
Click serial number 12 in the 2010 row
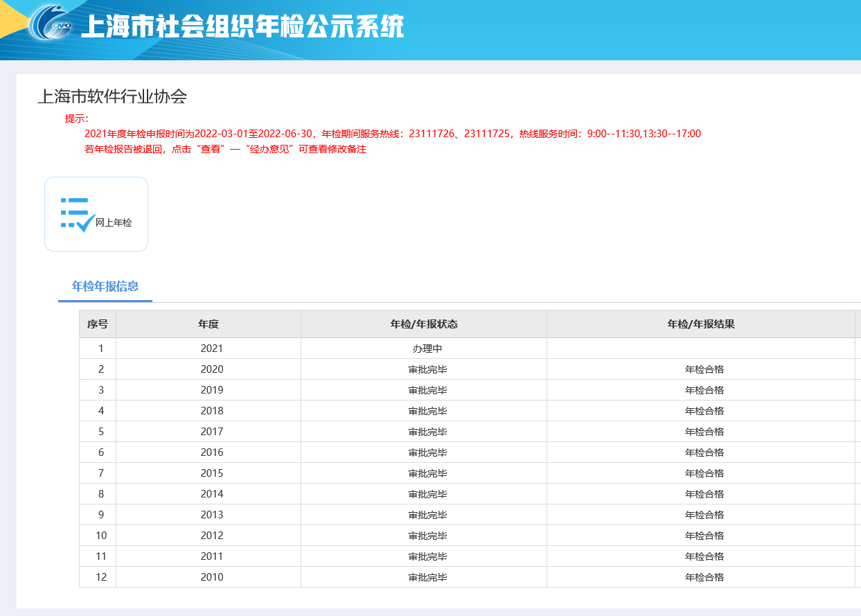coord(101,577)
